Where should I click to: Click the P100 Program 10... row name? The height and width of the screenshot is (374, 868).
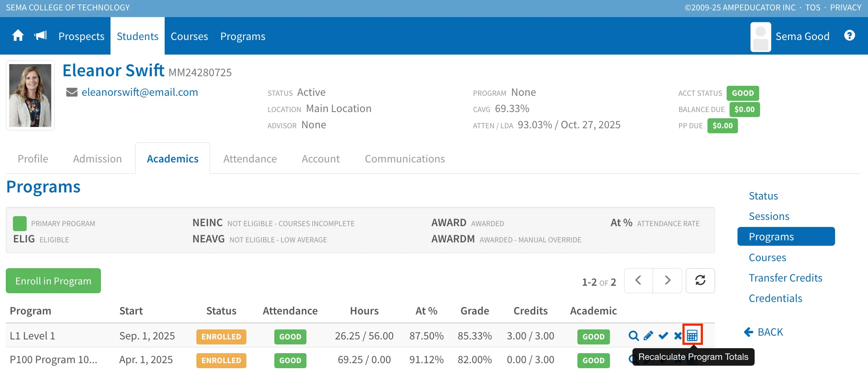coord(53,359)
